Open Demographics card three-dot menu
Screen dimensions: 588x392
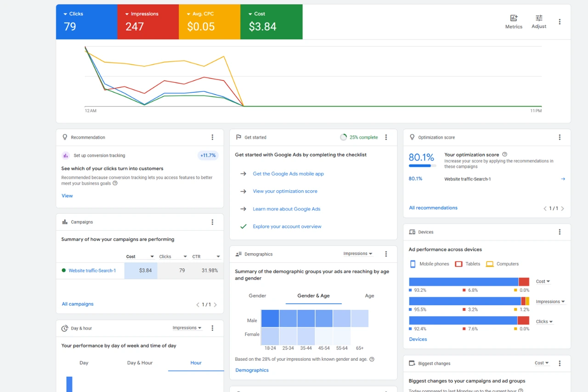tap(386, 254)
